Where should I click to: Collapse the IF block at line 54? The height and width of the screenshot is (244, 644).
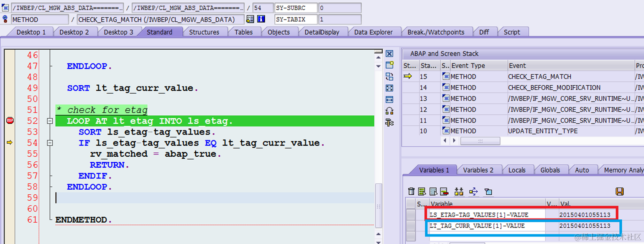50,143
